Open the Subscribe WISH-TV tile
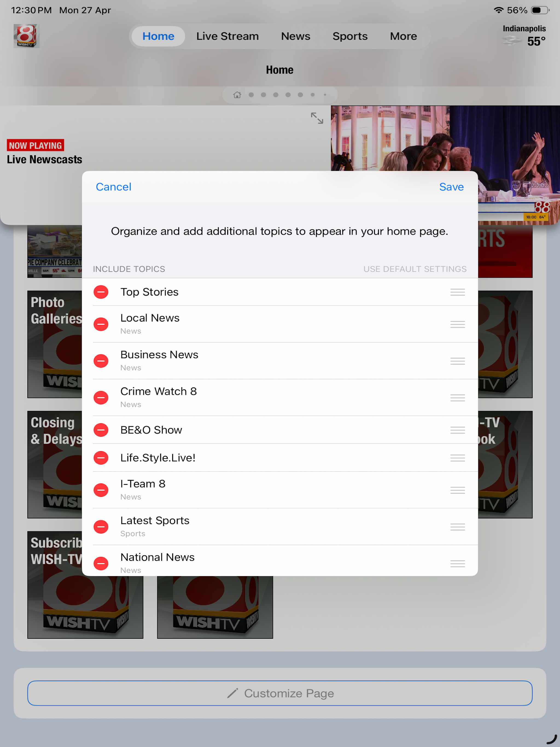The height and width of the screenshot is (747, 560). point(85,585)
